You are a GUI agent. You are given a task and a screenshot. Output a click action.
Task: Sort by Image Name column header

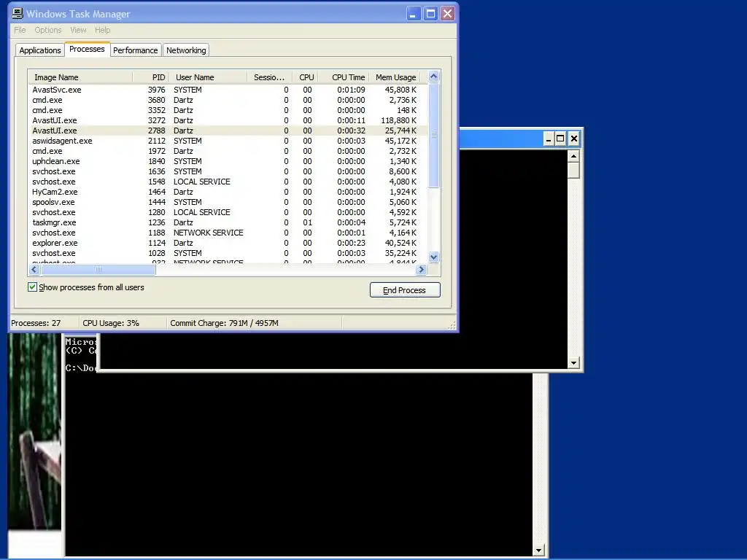[x=80, y=77]
